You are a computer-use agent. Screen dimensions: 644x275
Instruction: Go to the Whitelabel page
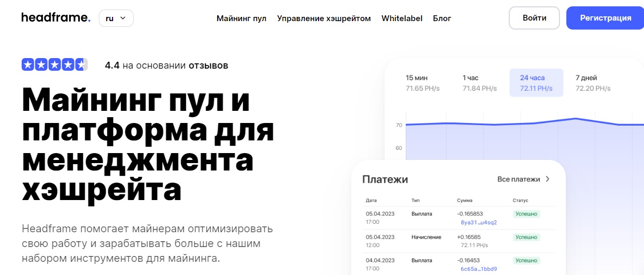coord(402,18)
